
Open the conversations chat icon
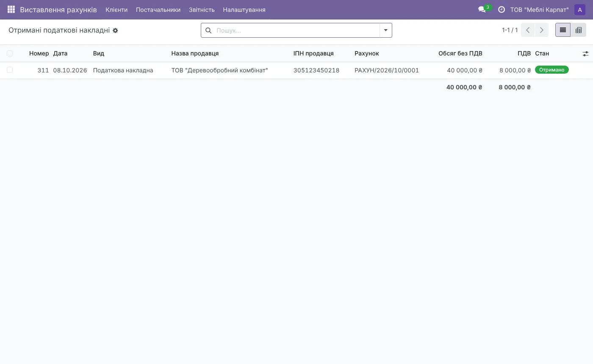(x=482, y=9)
